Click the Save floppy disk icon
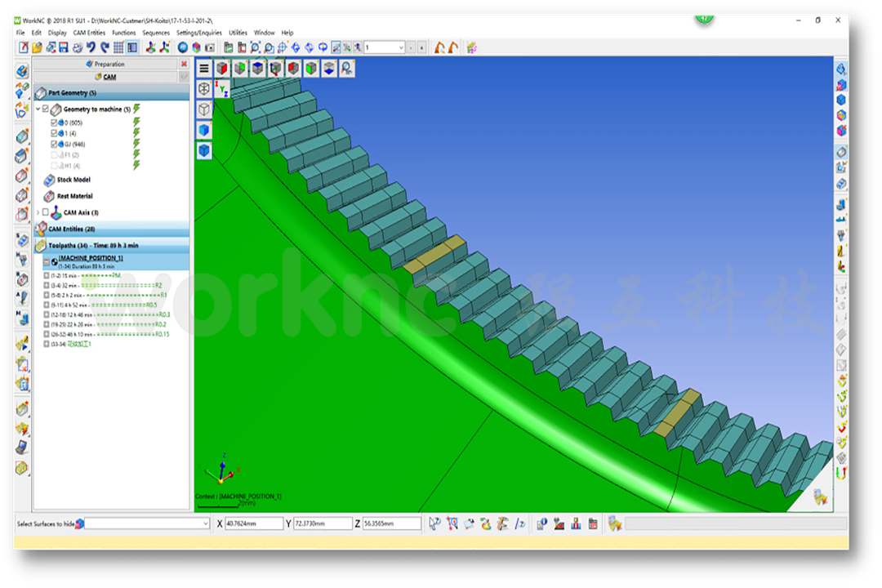 click(x=64, y=48)
